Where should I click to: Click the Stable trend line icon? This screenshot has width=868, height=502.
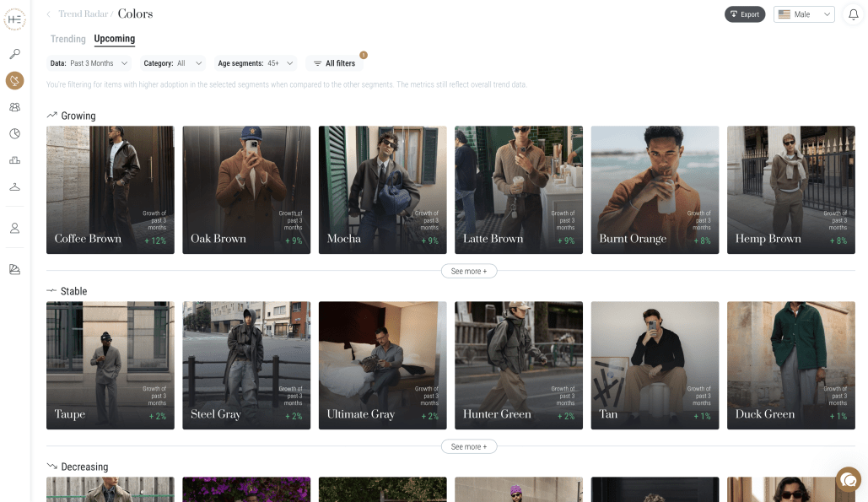click(x=51, y=290)
